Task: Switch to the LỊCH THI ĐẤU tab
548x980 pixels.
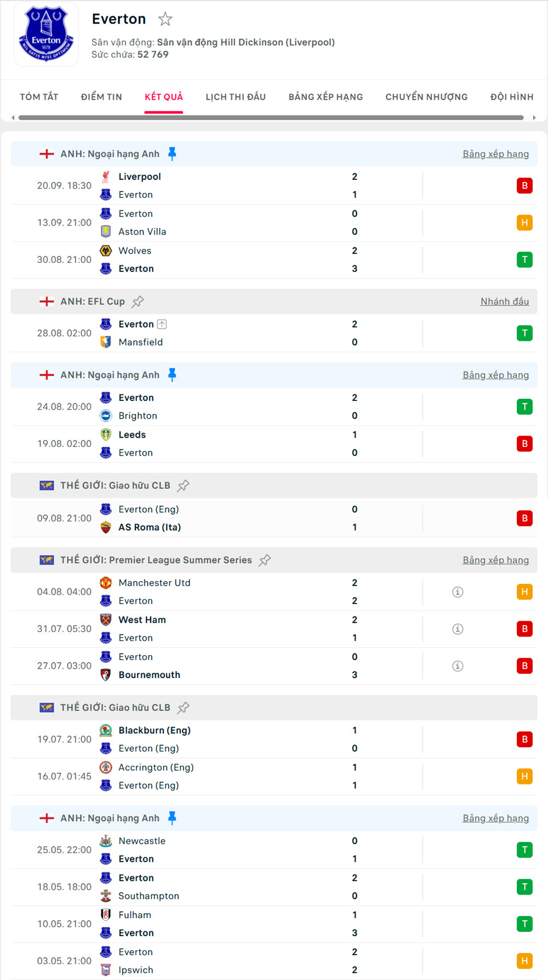Action: [236, 97]
